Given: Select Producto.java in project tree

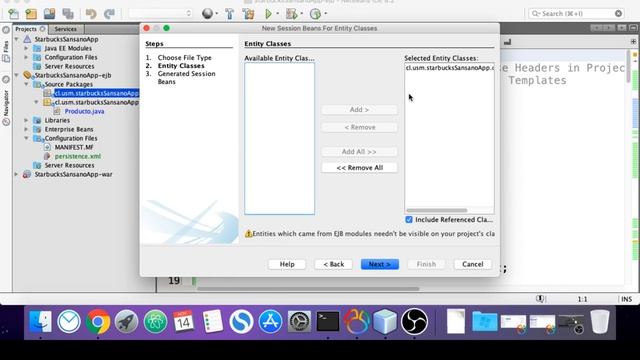Looking at the screenshot, I should coord(84,111).
